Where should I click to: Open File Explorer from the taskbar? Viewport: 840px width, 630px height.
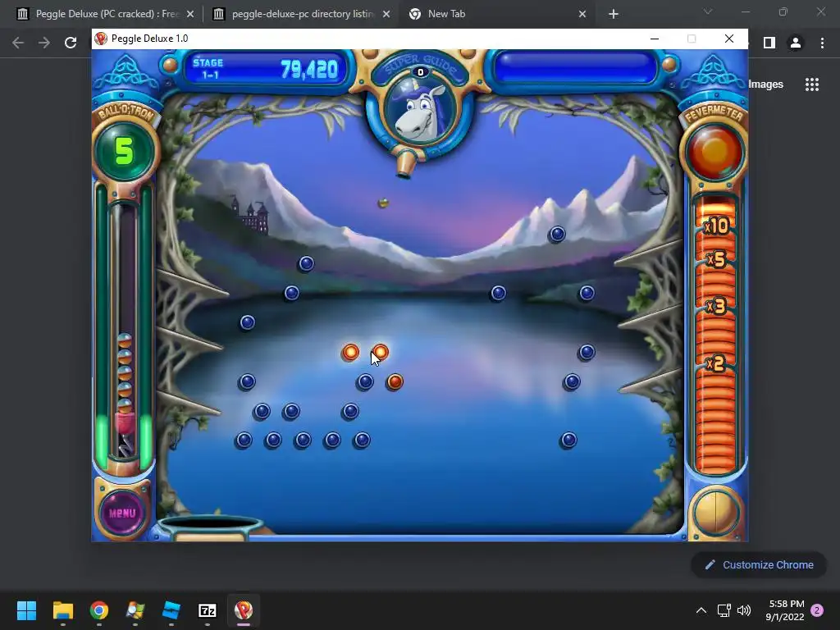(62, 610)
